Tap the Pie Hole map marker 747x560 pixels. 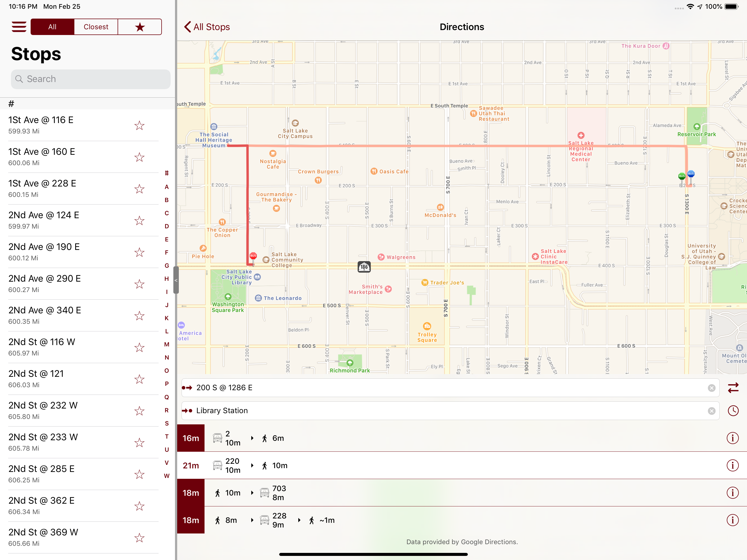point(203,248)
